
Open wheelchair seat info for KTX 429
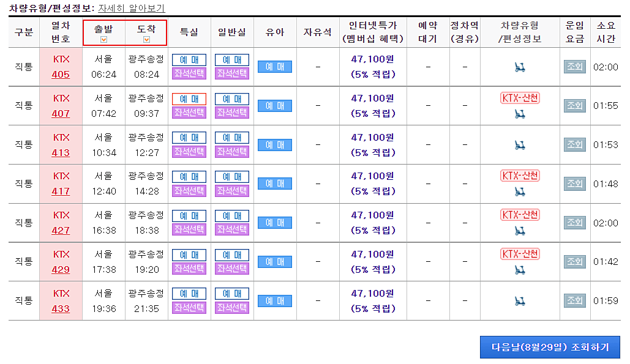click(x=520, y=270)
